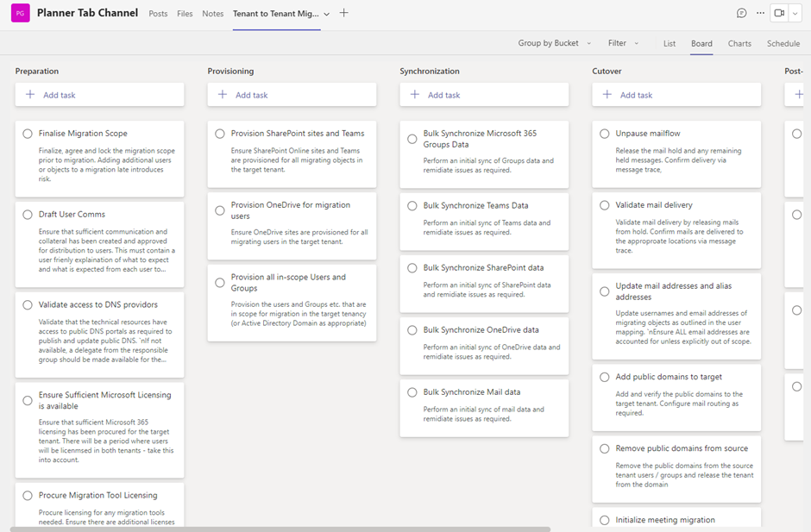The width and height of the screenshot is (811, 532).
Task: Mark Procure Migration Tool Licensing complete
Action: (28, 496)
